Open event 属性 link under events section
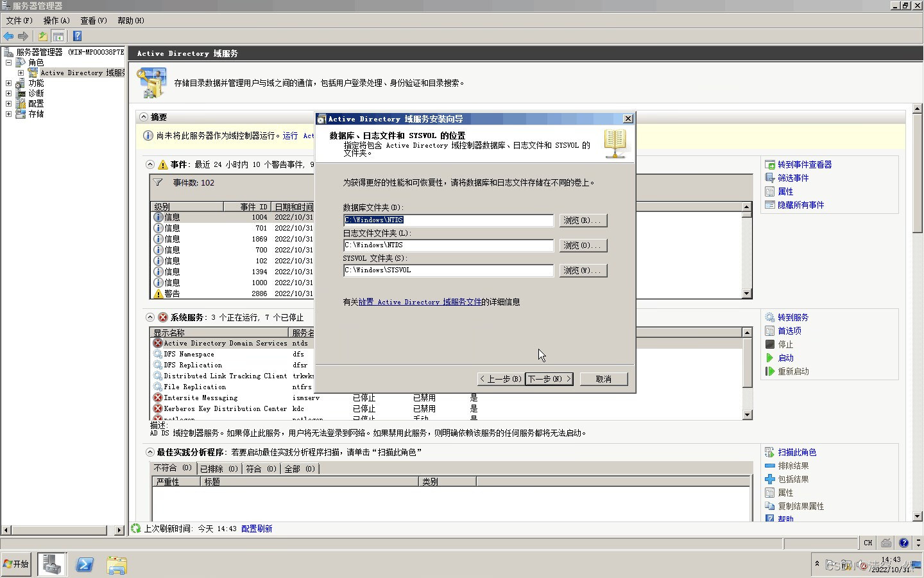 tap(785, 191)
